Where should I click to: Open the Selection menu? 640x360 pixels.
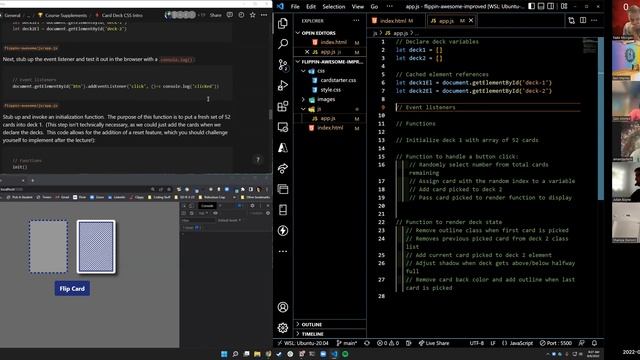click(x=334, y=7)
